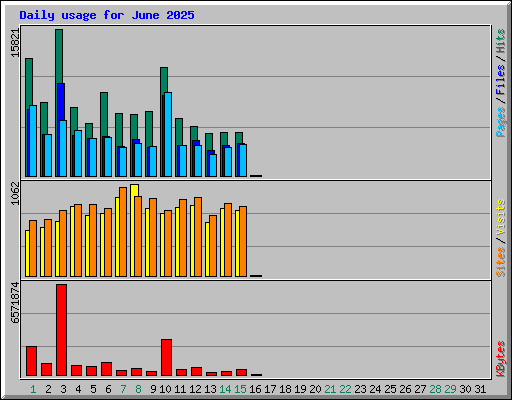Click day 10 on the x-axis
The image size is (512, 400).
pos(165,389)
